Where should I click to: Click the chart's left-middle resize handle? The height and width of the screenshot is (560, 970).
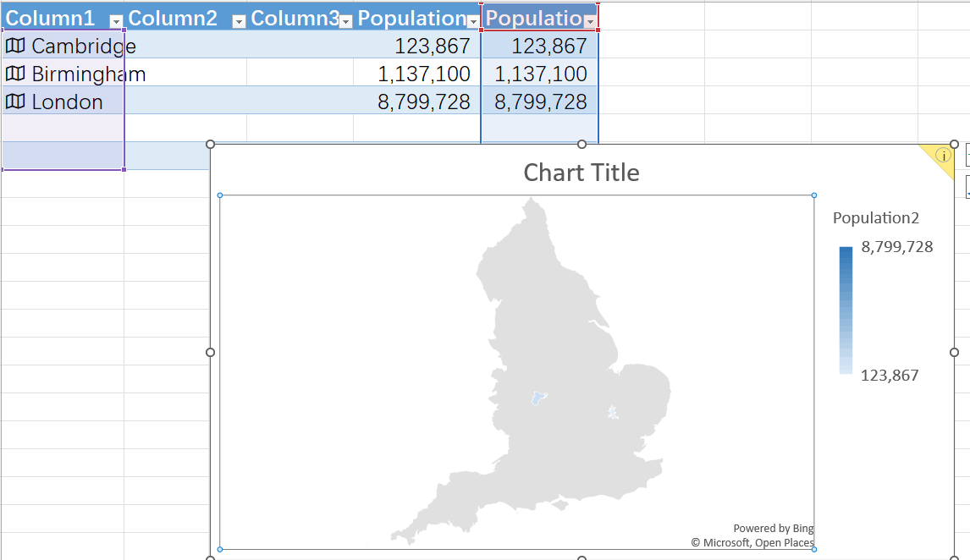pyautogui.click(x=210, y=352)
